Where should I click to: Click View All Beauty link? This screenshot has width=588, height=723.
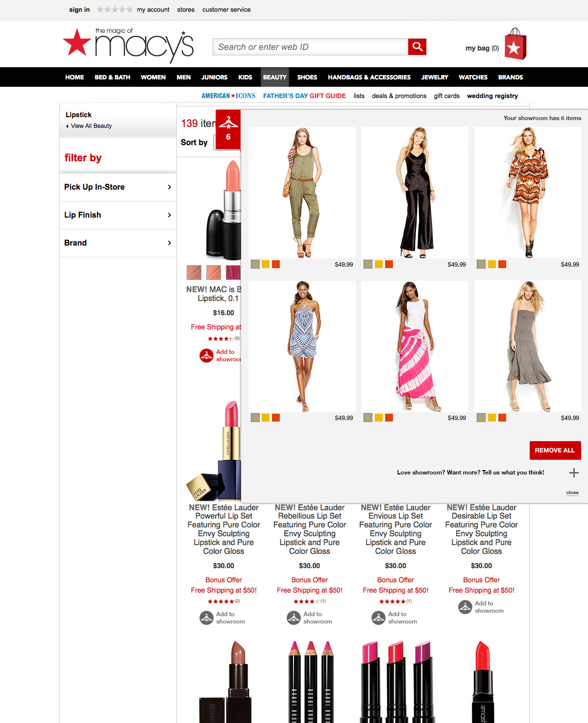coord(91,126)
